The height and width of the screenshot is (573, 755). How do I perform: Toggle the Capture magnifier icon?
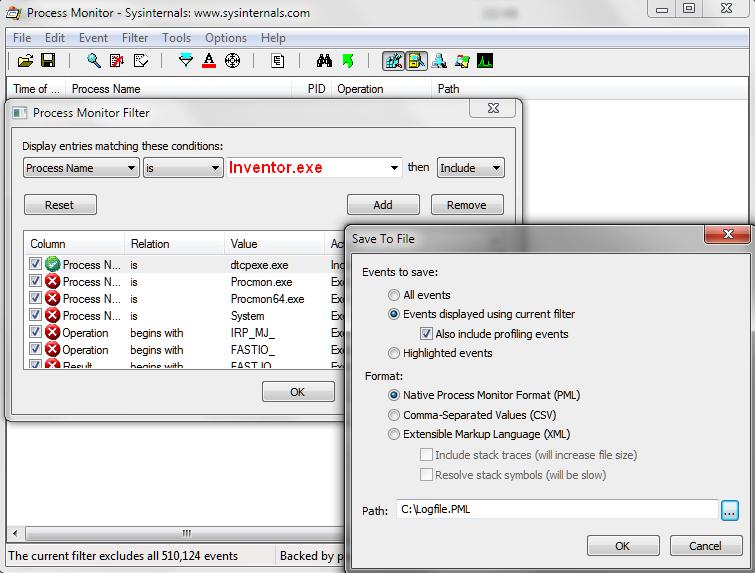click(93, 61)
